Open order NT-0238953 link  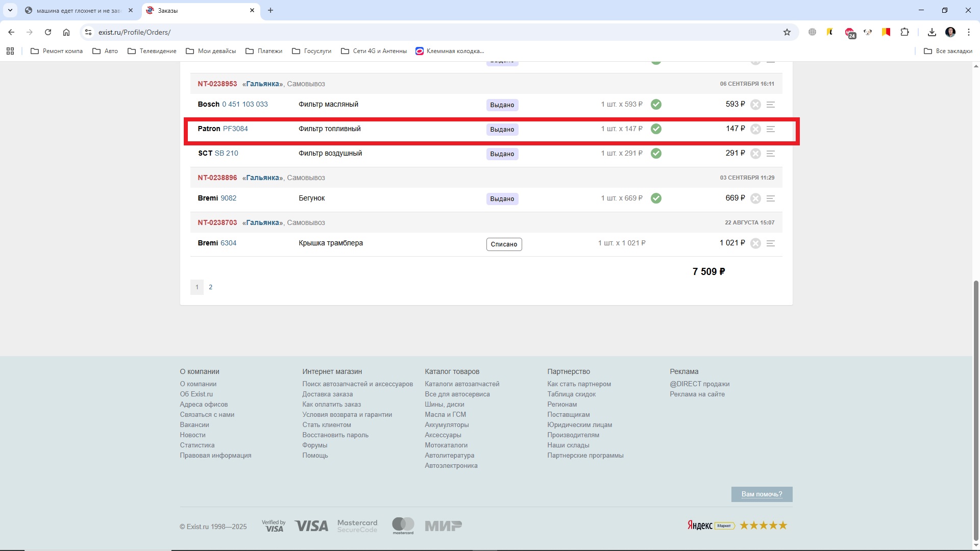217,84
